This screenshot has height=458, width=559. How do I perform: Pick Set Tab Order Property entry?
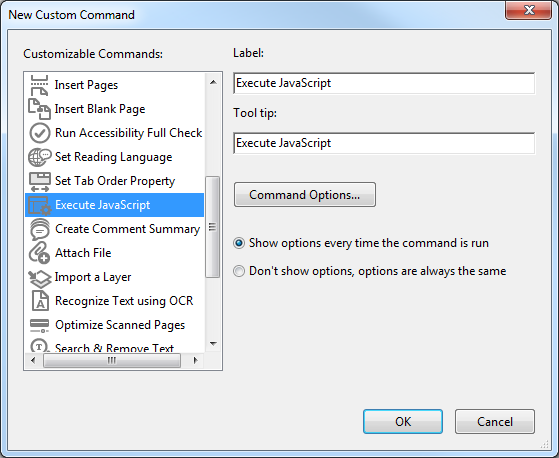click(114, 181)
